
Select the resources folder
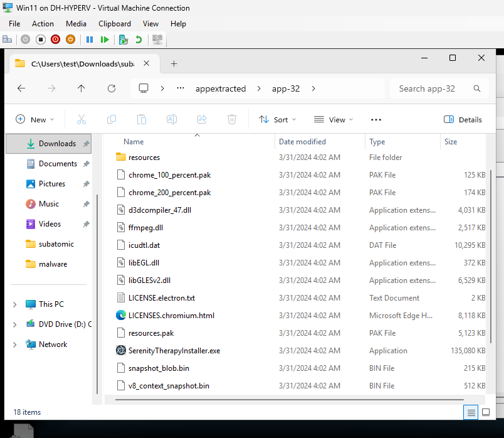[x=144, y=158]
